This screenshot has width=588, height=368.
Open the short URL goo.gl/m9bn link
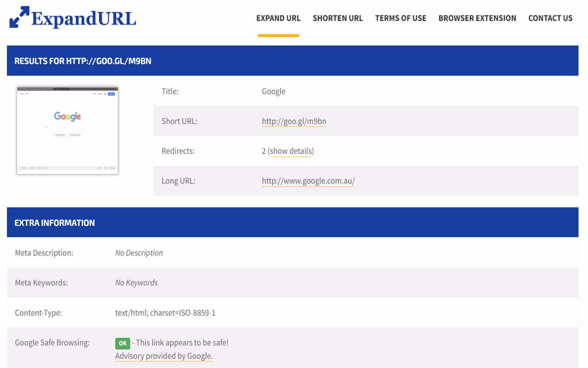tap(294, 121)
